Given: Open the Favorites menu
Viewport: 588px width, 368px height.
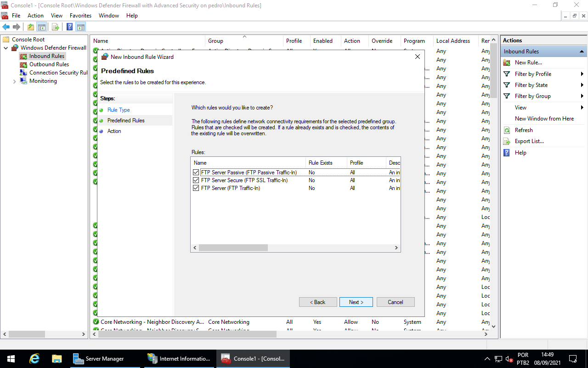Looking at the screenshot, I should [x=80, y=15].
